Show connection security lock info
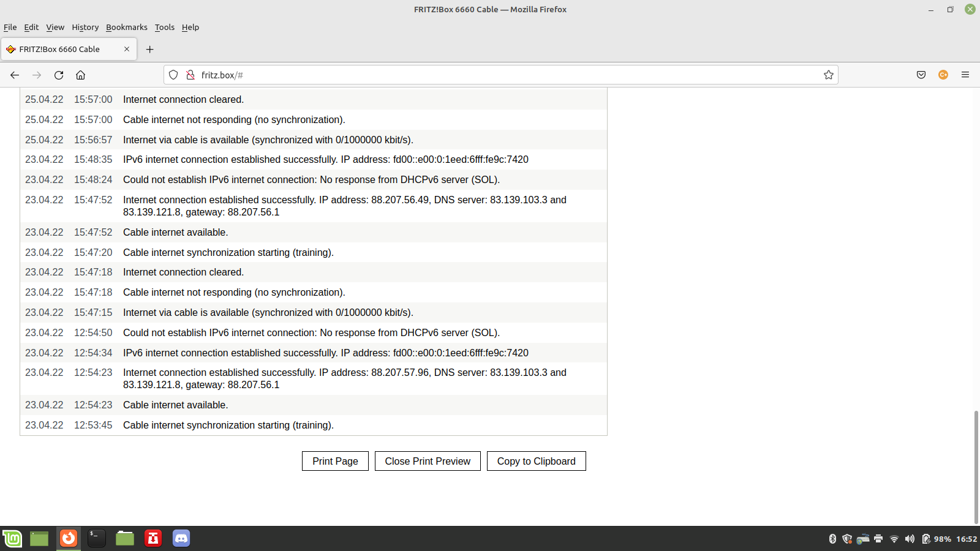Screen dimensions: 980x551 point(190,75)
